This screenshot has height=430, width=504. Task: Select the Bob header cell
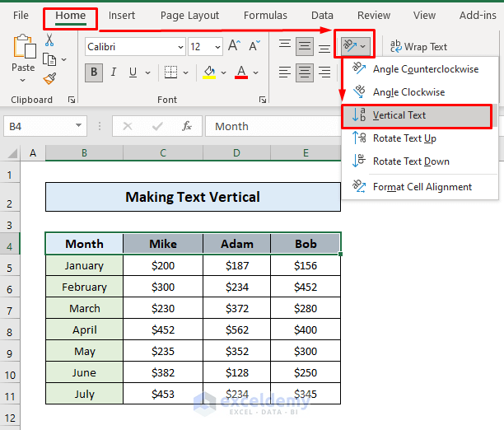pos(306,244)
